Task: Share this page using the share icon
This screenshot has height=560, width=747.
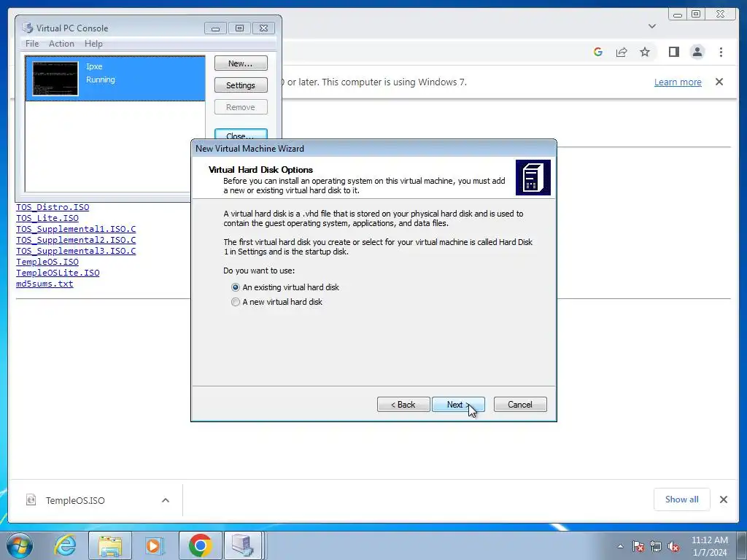Action: pos(622,52)
